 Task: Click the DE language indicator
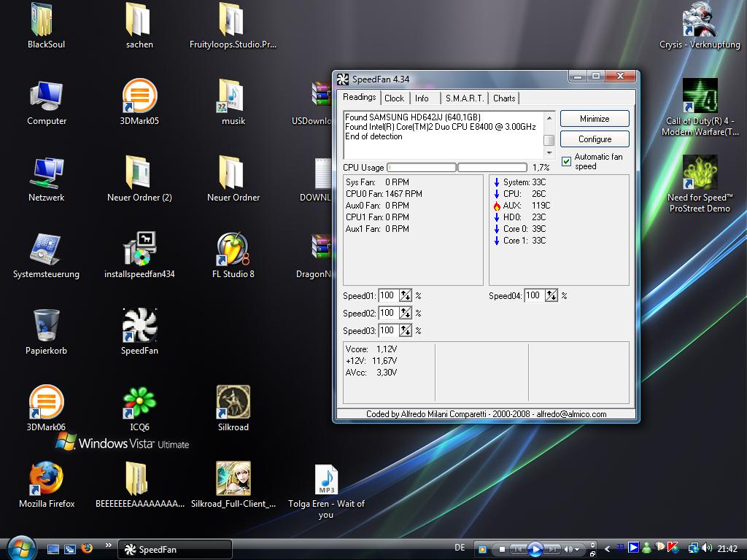[460, 548]
